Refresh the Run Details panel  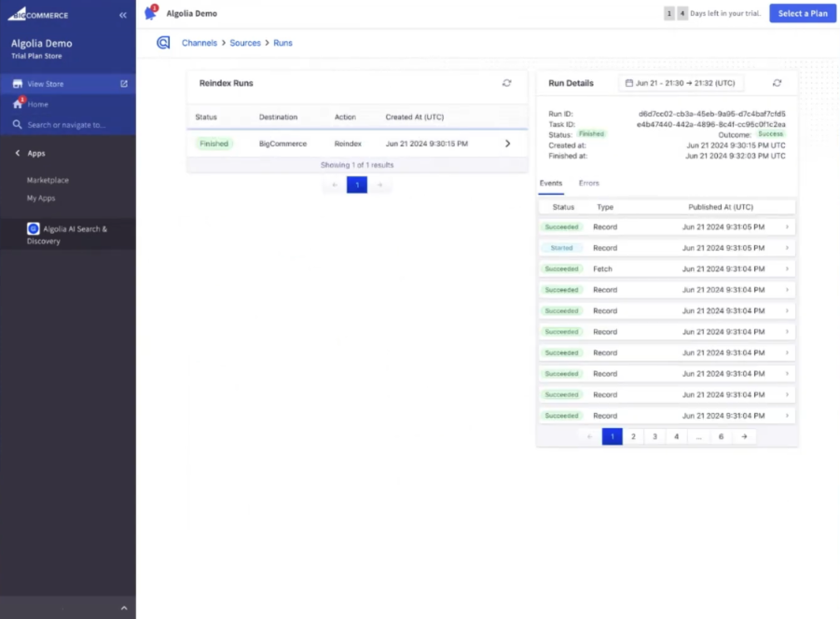(777, 83)
